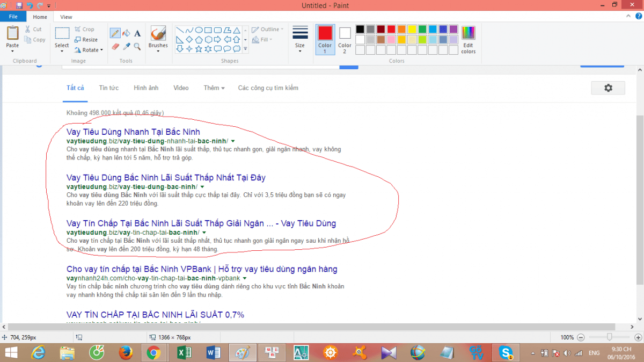Screen dimensions: 644x362
Task: Pick the black color swatch
Action: 360,29
